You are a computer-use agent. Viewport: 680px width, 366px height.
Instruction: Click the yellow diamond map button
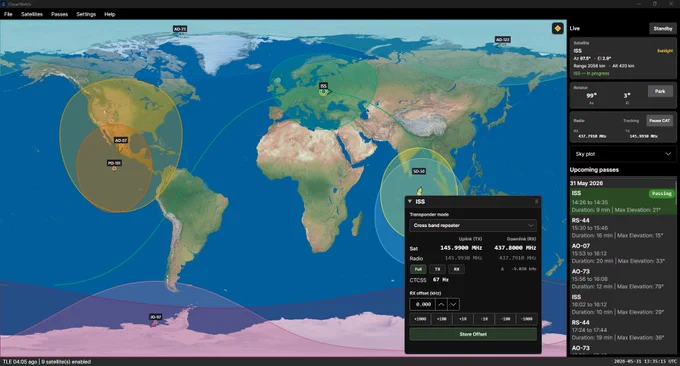(x=557, y=28)
